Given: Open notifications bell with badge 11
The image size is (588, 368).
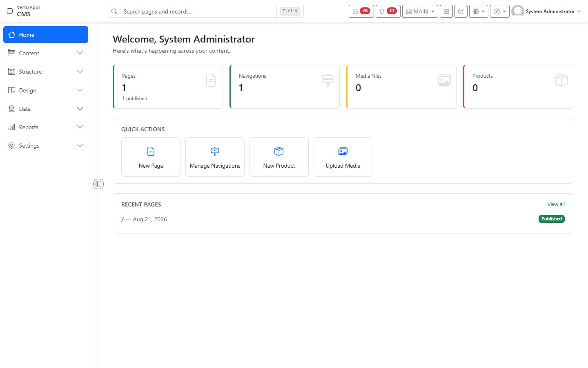Looking at the screenshot, I should (388, 11).
